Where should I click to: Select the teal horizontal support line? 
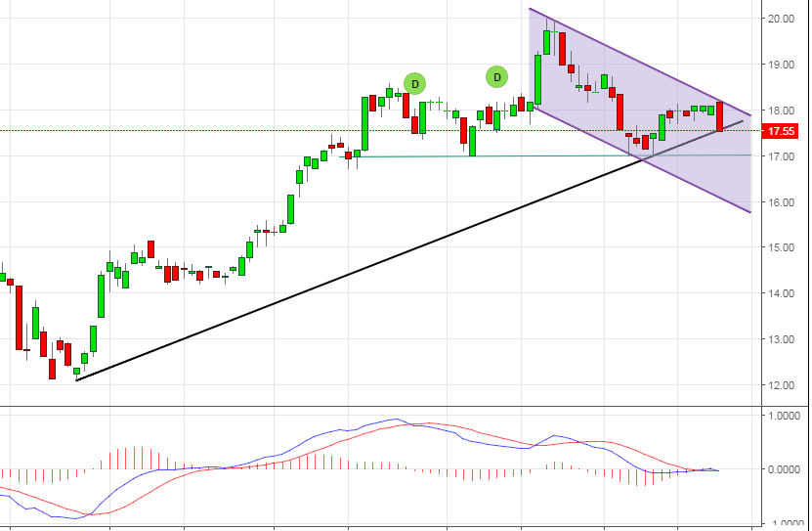click(x=543, y=155)
